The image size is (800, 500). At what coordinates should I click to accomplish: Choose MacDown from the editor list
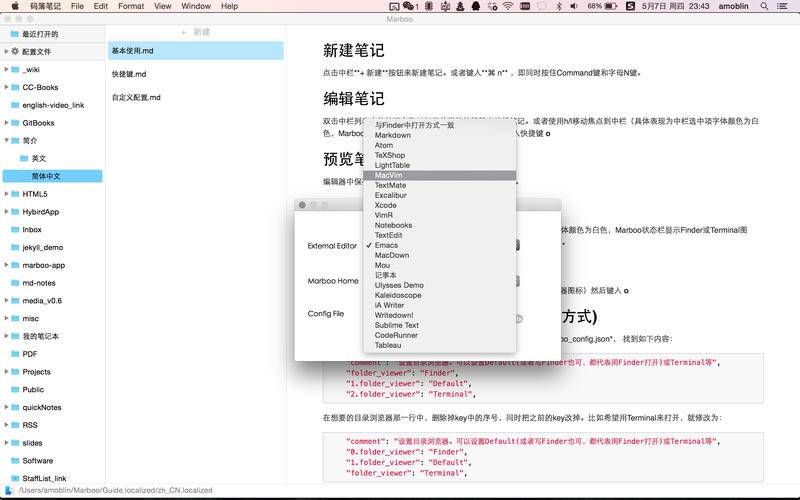tap(439, 255)
